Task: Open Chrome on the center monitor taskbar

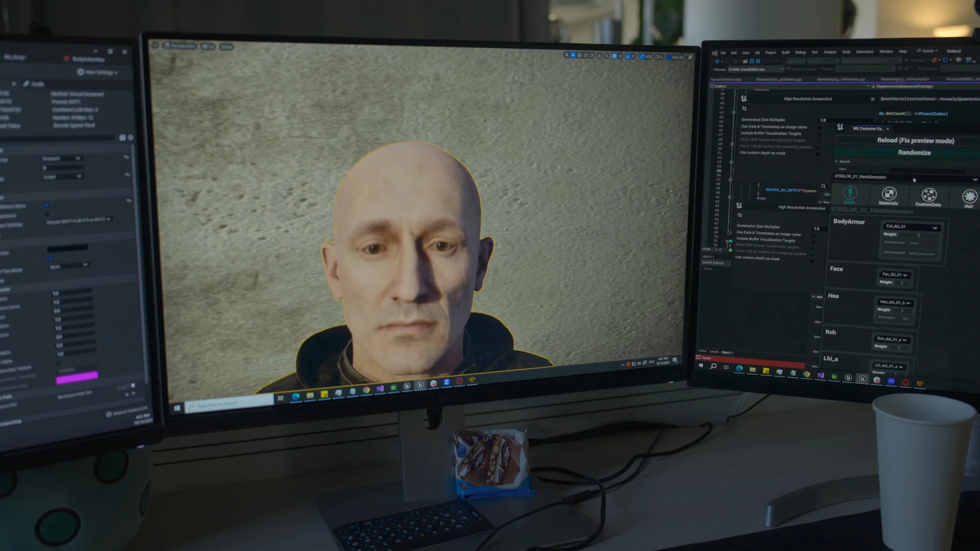Action: 366,390
